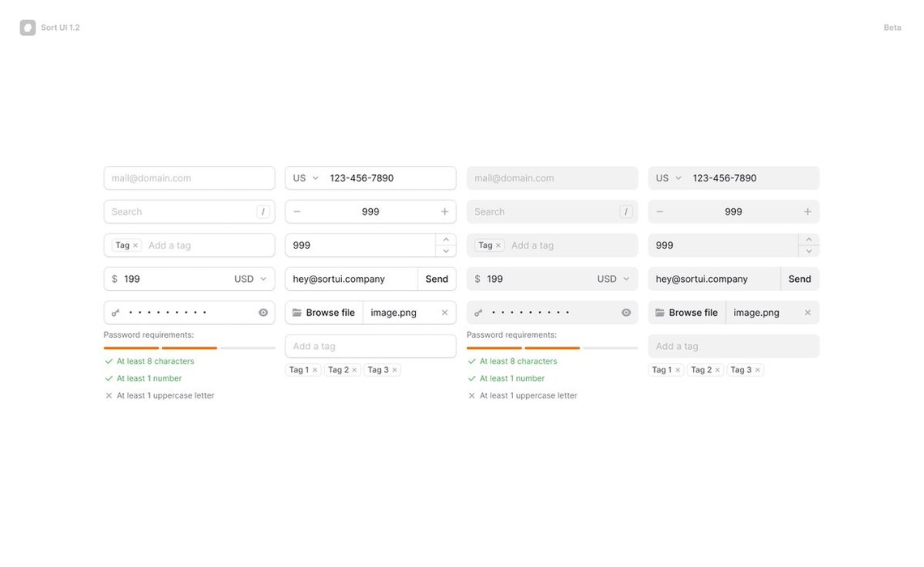Click minus icon in gray filled 999 stepper
The height and width of the screenshot is (567, 924).
(x=660, y=211)
